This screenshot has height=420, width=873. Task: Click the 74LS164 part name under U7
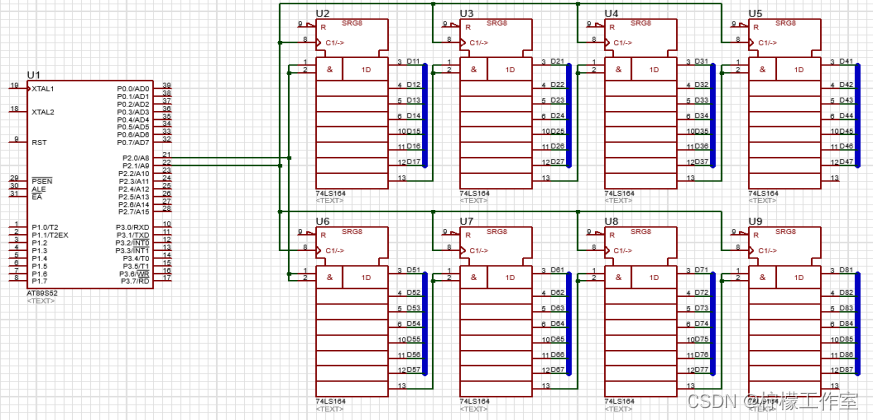tap(474, 402)
